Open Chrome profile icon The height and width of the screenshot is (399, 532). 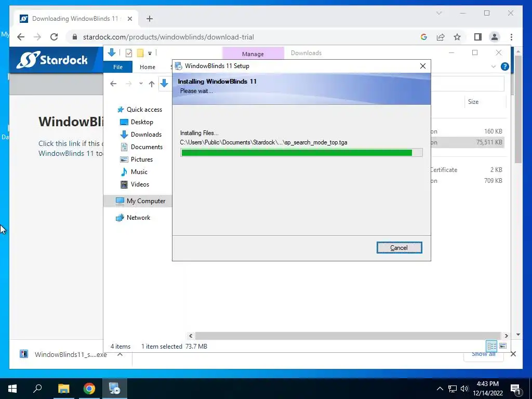[x=495, y=37]
